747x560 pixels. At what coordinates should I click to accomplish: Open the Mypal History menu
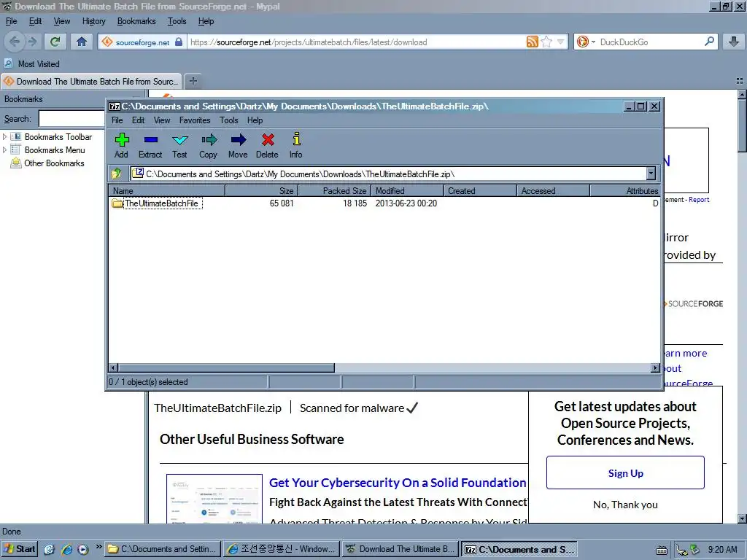[94, 21]
